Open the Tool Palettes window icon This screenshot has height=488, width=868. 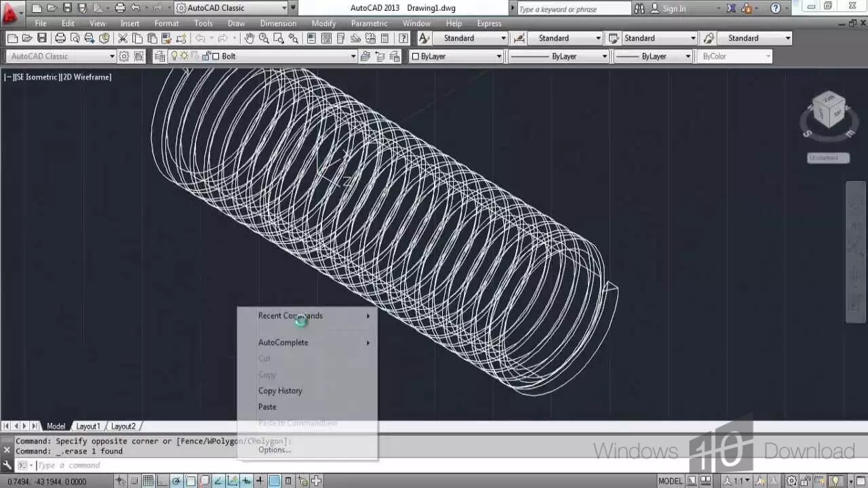coord(340,38)
